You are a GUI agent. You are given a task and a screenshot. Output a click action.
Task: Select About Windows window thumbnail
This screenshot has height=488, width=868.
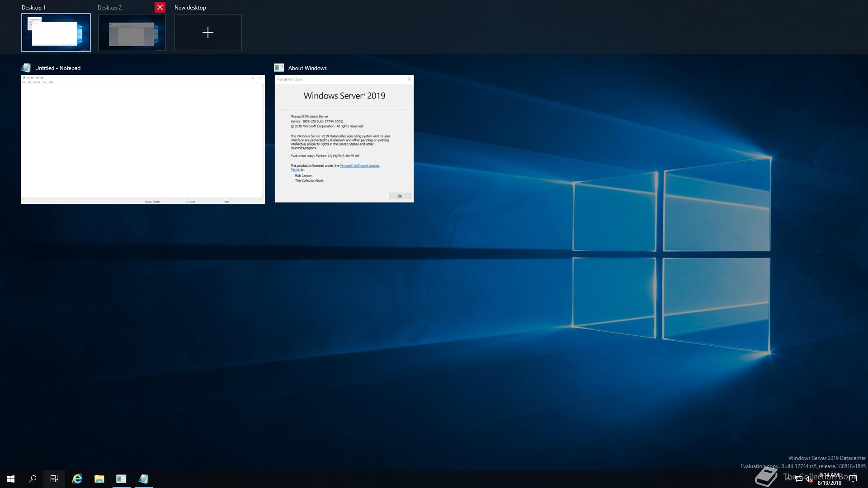pos(344,139)
